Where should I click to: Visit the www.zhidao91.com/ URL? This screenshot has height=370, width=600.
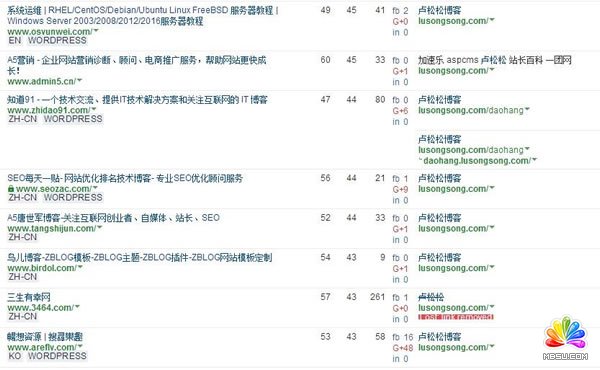(x=49, y=110)
